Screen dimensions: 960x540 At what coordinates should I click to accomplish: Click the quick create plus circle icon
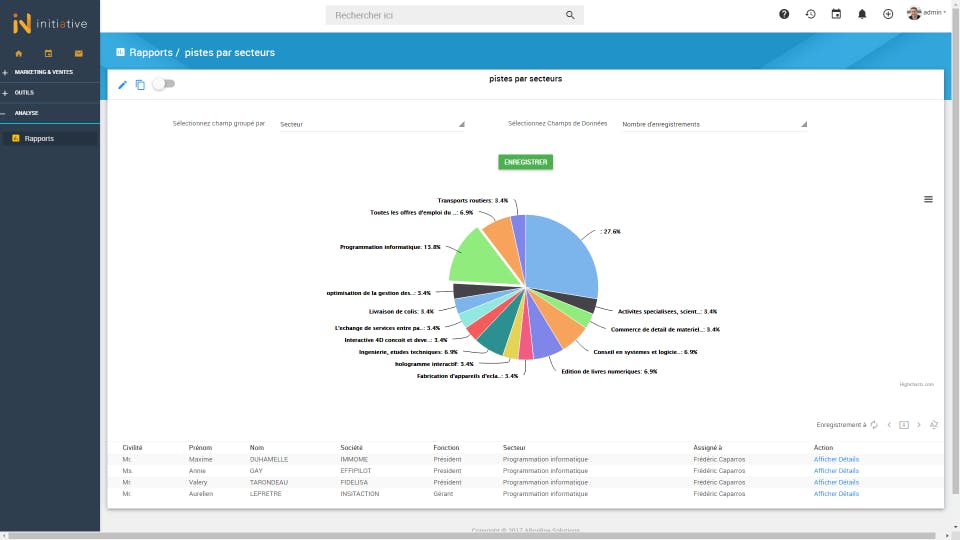[888, 14]
